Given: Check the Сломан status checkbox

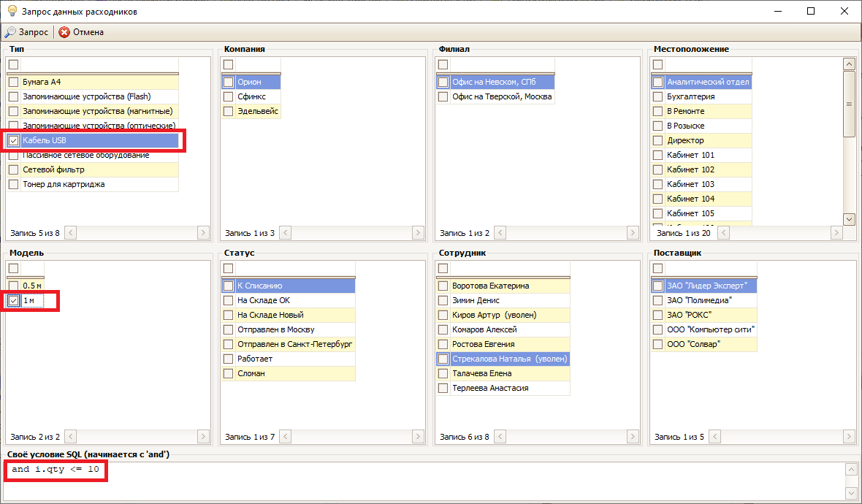Looking at the screenshot, I should 228,374.
